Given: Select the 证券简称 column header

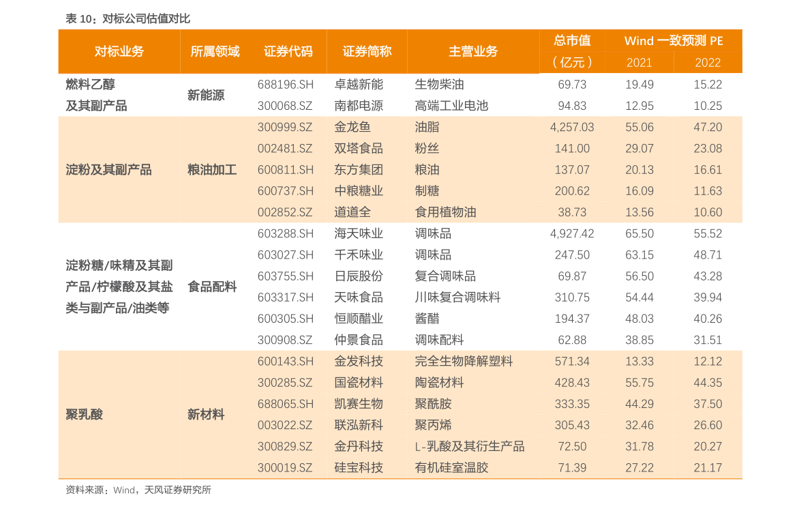Looking at the screenshot, I should point(367,51).
